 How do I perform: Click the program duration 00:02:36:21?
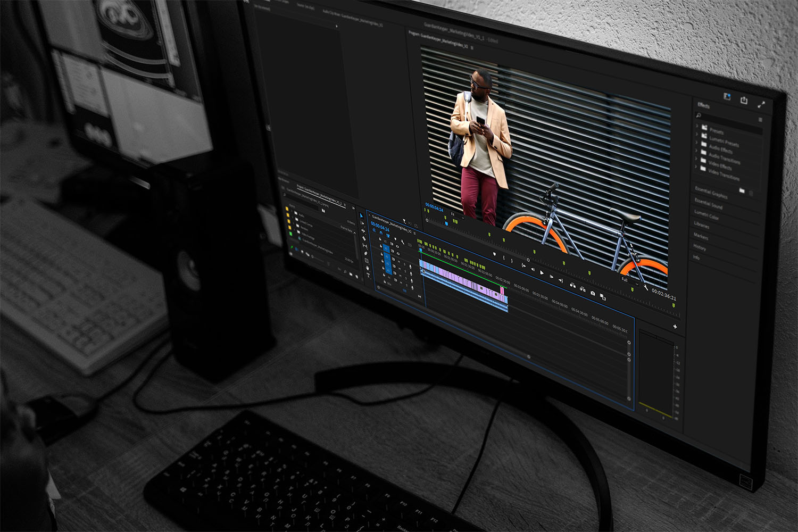coord(664,294)
